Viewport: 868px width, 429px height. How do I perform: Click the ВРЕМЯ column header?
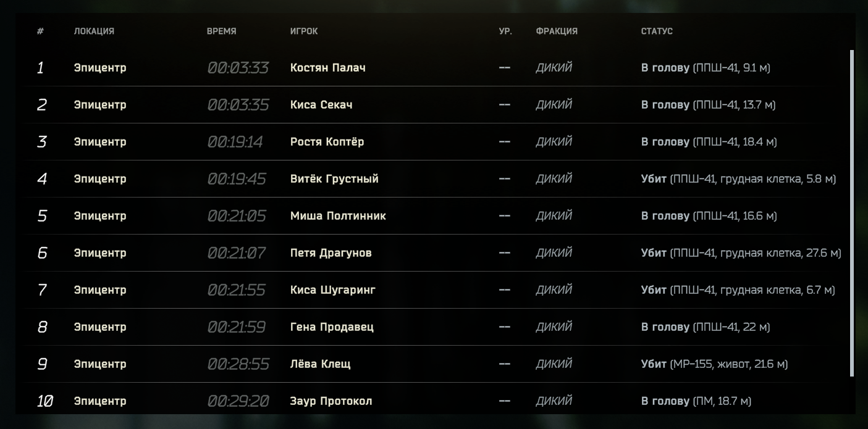[221, 31]
